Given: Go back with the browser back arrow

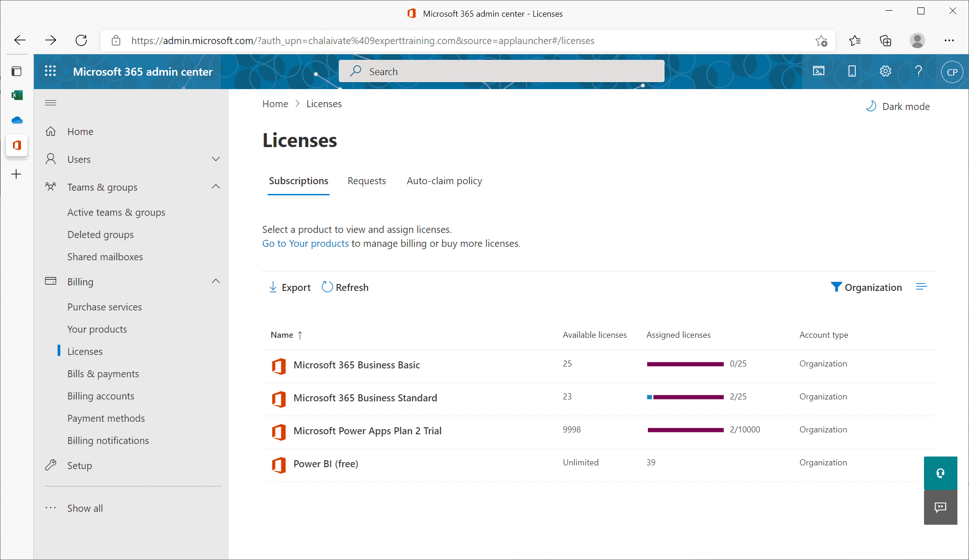Looking at the screenshot, I should pos(20,40).
